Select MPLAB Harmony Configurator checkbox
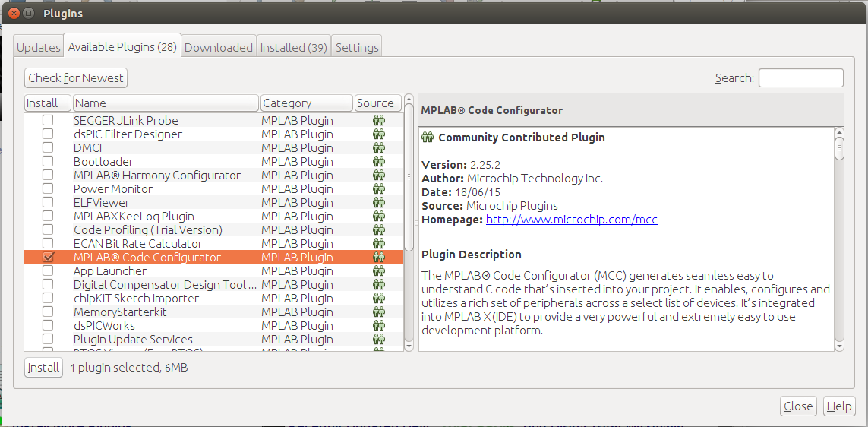The height and width of the screenshot is (427, 868). point(48,175)
